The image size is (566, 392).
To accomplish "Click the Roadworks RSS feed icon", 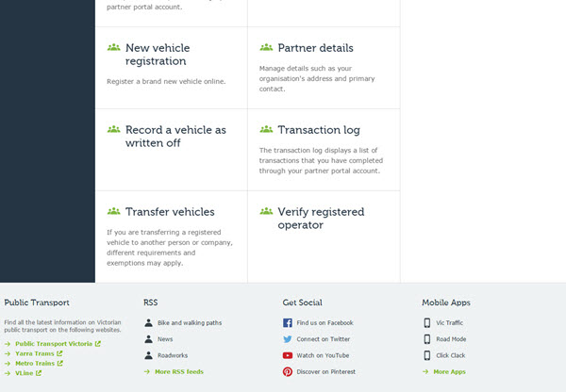I will tap(149, 355).
